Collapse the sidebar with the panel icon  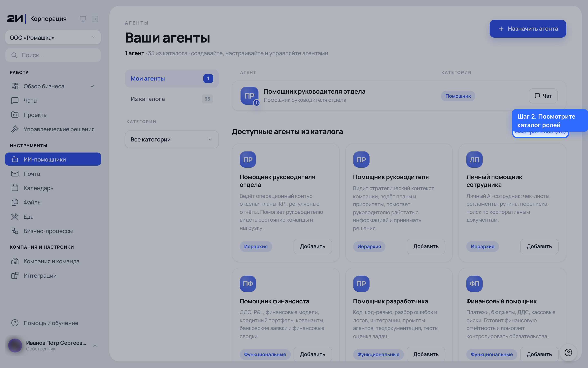coord(95,19)
